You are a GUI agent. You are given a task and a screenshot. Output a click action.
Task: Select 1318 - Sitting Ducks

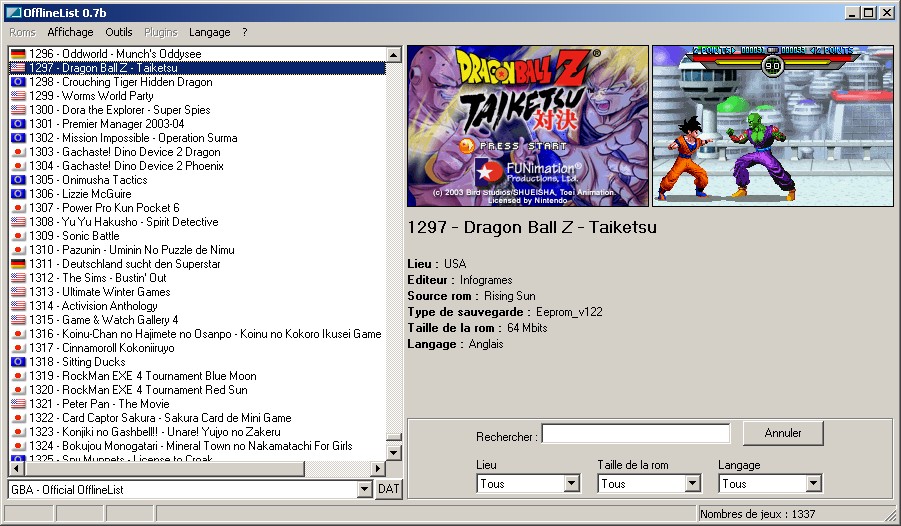[x=77, y=362]
